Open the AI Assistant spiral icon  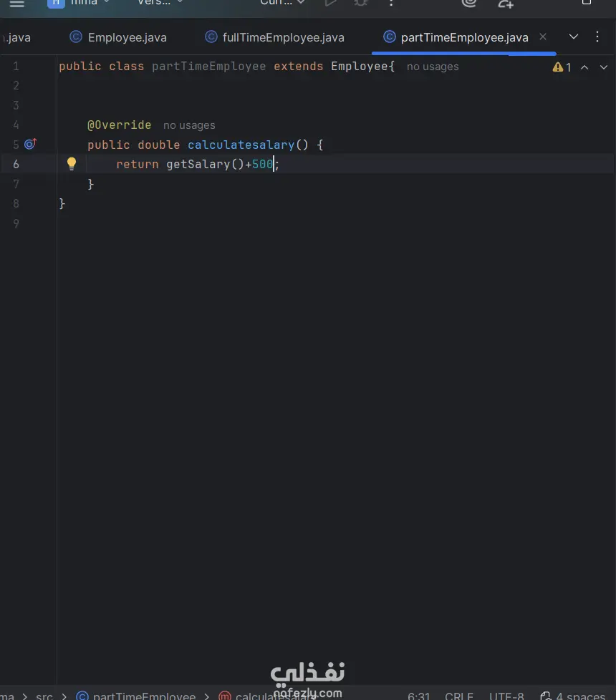tap(469, 3)
